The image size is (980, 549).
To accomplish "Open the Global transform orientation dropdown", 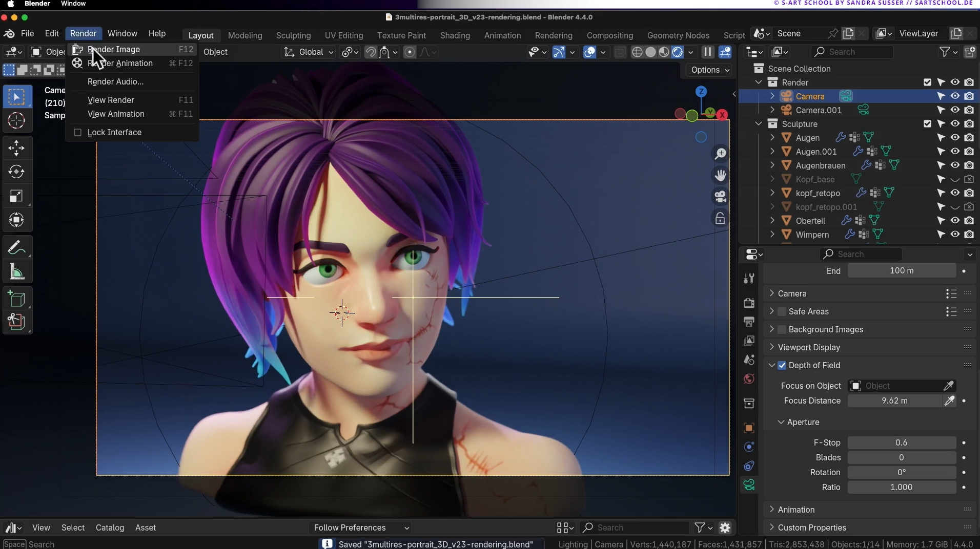I will 309,52.
